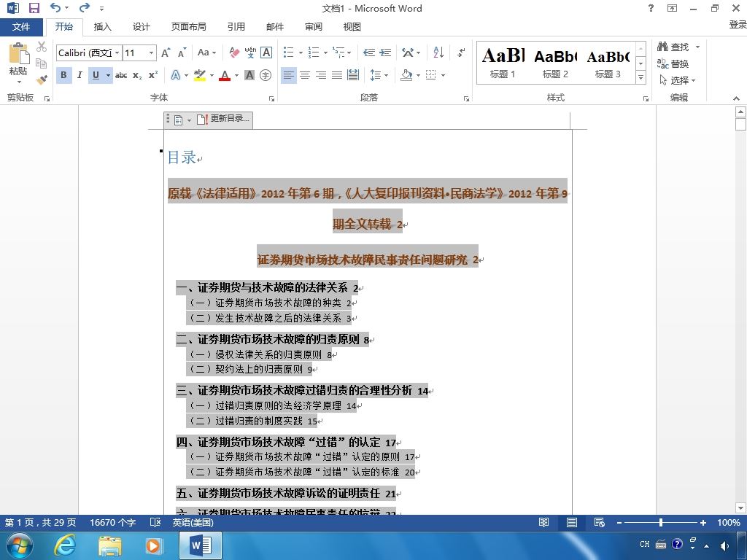Click the 替换 Replace button
The width and height of the screenshot is (747, 560).
click(x=673, y=63)
